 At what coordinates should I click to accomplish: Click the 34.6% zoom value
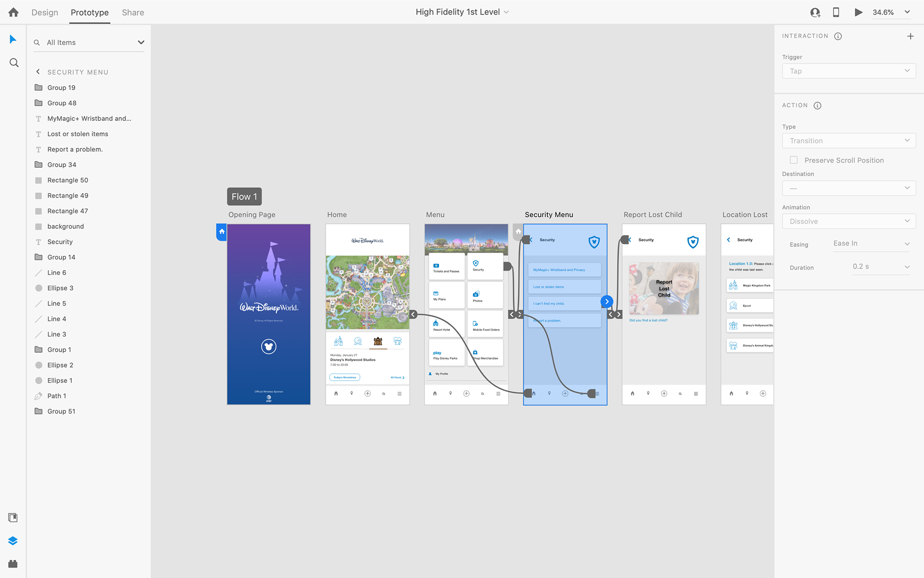(x=883, y=13)
